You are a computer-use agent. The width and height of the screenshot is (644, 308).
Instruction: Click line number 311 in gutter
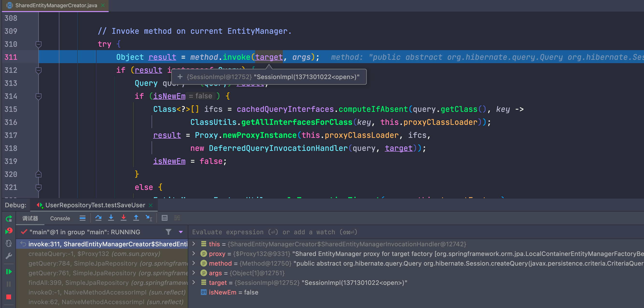[x=11, y=57]
